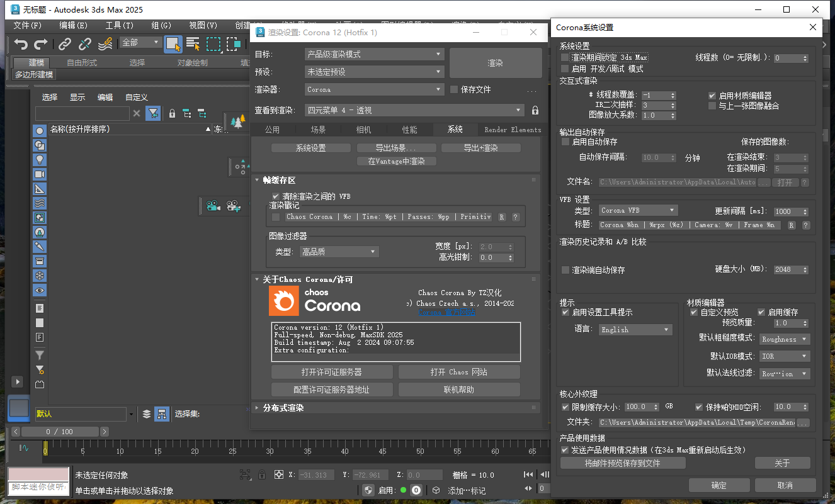Switch to Camera tab in render setup
The image size is (835, 504).
[x=363, y=130]
